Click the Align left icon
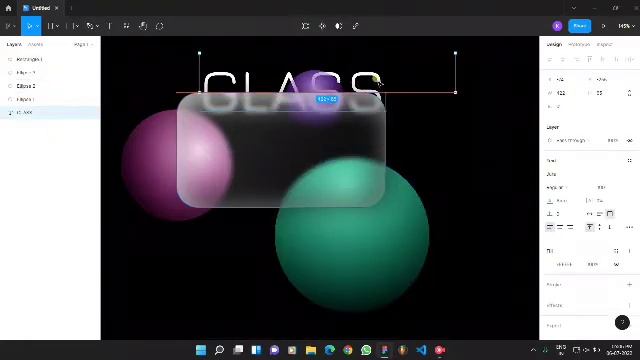The height and width of the screenshot is (360, 640). (x=550, y=60)
